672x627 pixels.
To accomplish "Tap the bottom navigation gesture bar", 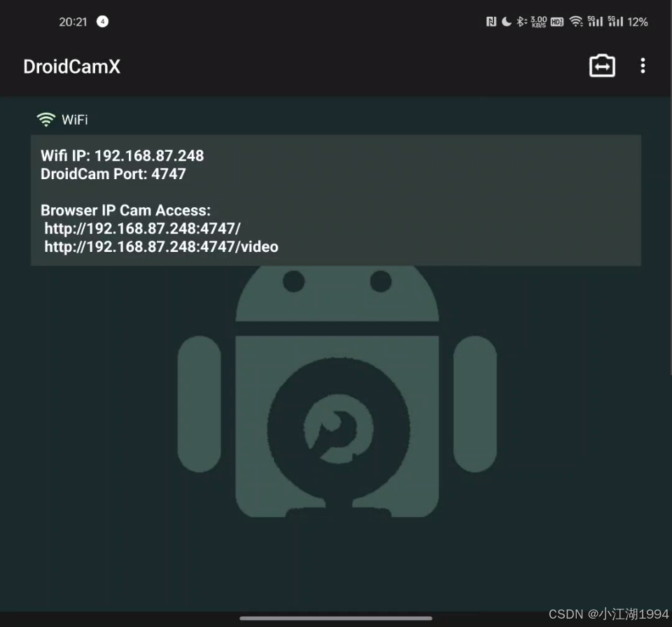I will click(336, 618).
